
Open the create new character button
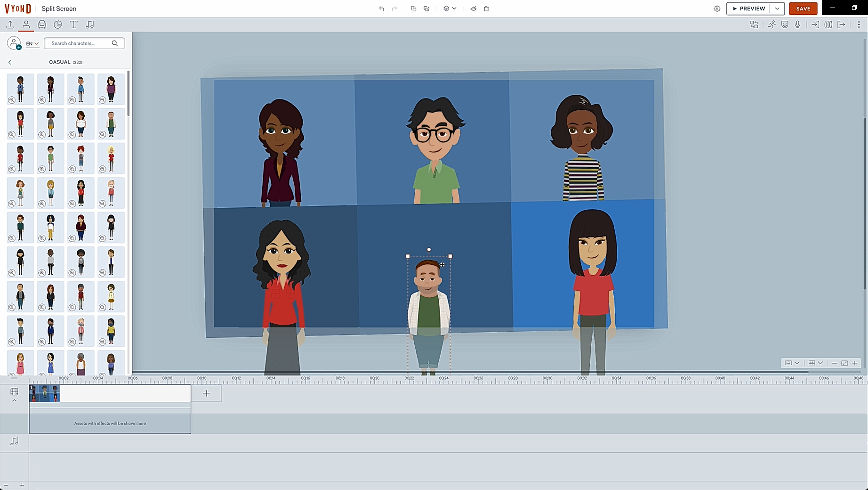pos(14,43)
